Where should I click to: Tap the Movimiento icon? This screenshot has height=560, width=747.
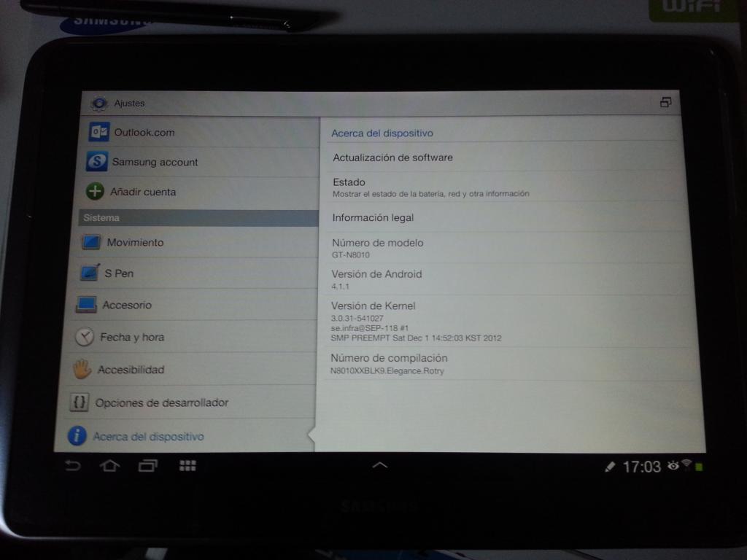[91, 242]
